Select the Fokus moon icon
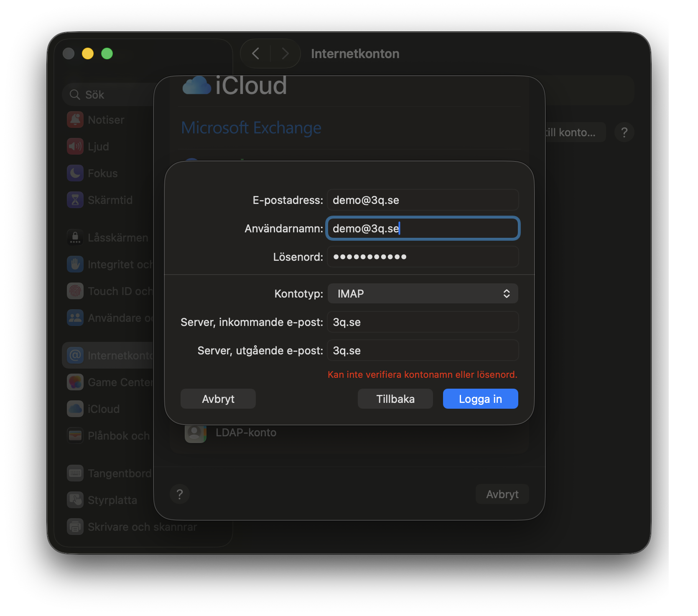 [x=75, y=173]
